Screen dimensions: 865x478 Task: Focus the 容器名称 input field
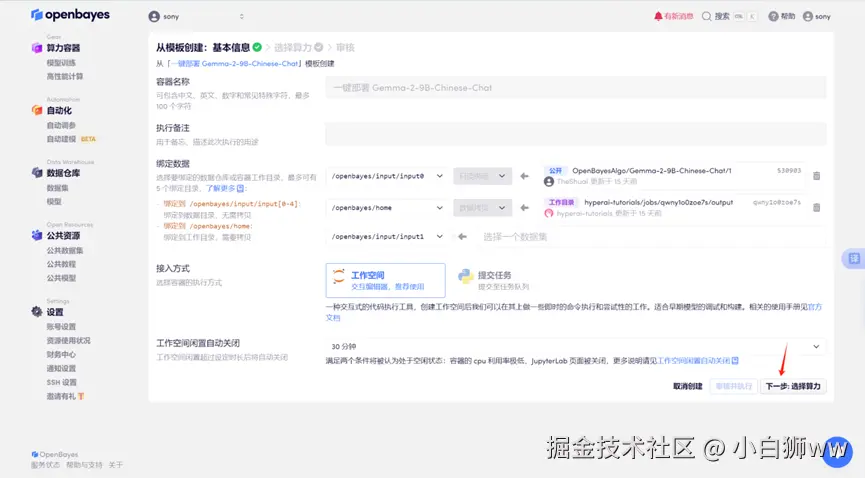[576, 88]
